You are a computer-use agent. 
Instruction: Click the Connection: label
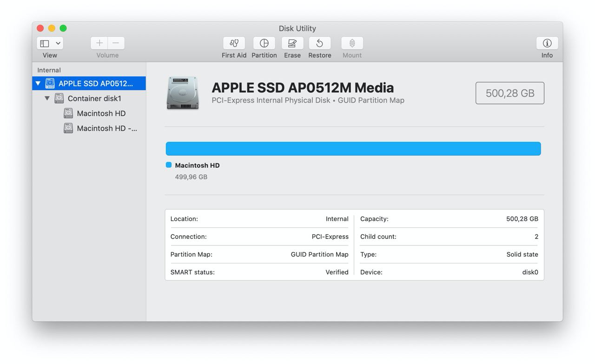188,237
